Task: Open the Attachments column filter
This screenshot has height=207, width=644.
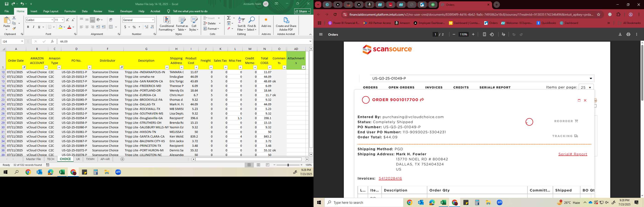Action: [303, 67]
